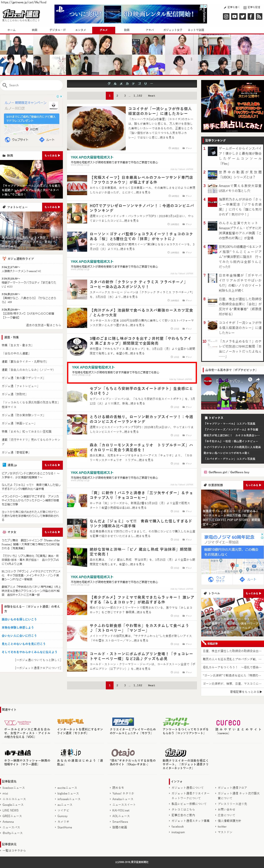Screen dimensions: 264x868
Task: Close the Renault ad with its X icon
Action: [x=61, y=96]
